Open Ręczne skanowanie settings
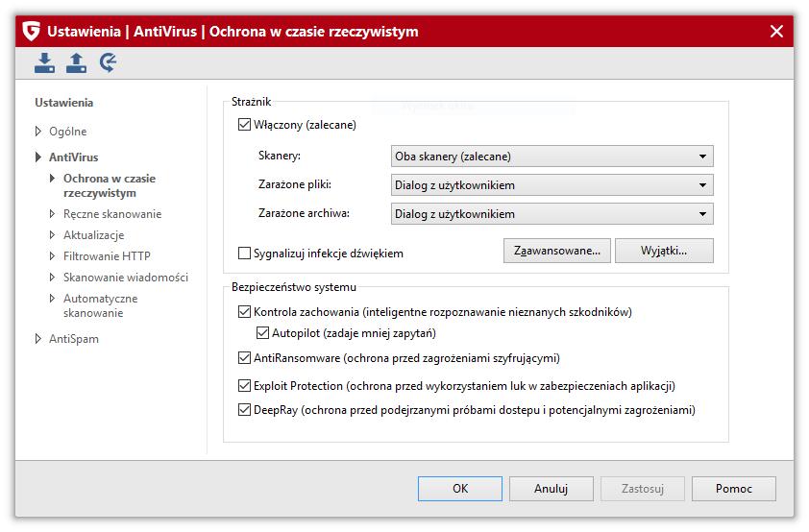The width and height of the screenshot is (809, 532). (112, 214)
